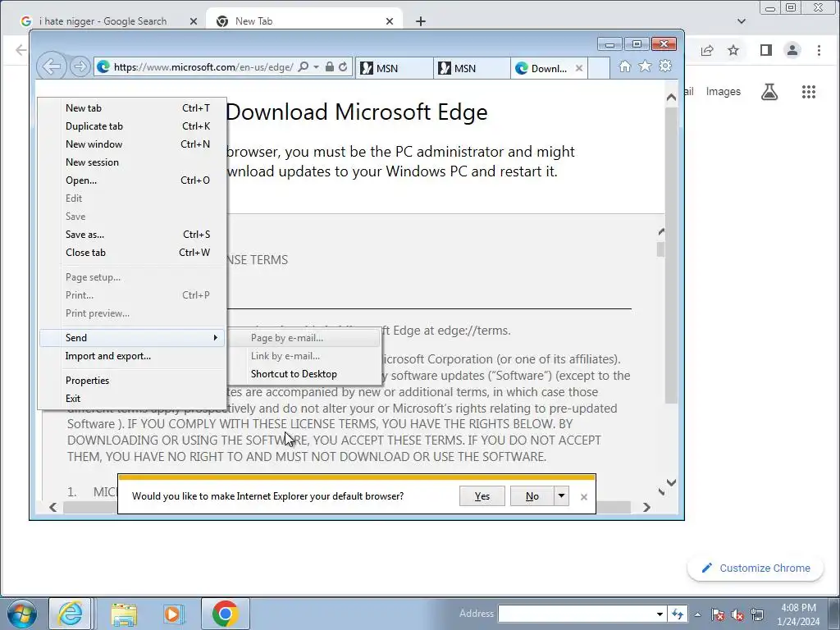
Task: Select Save as... menu entry
Action: click(x=132, y=235)
